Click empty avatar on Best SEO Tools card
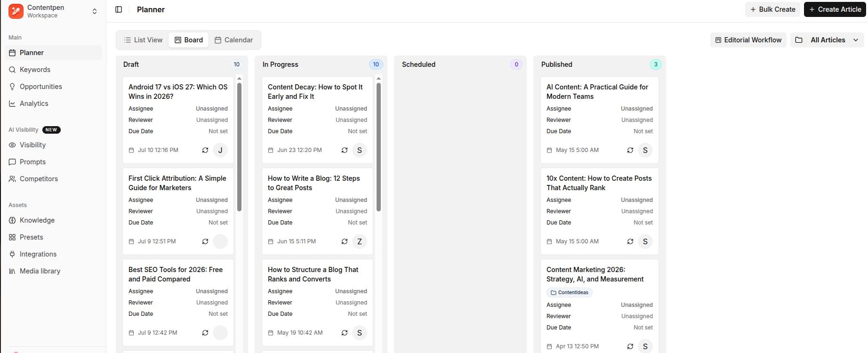 [220, 333]
